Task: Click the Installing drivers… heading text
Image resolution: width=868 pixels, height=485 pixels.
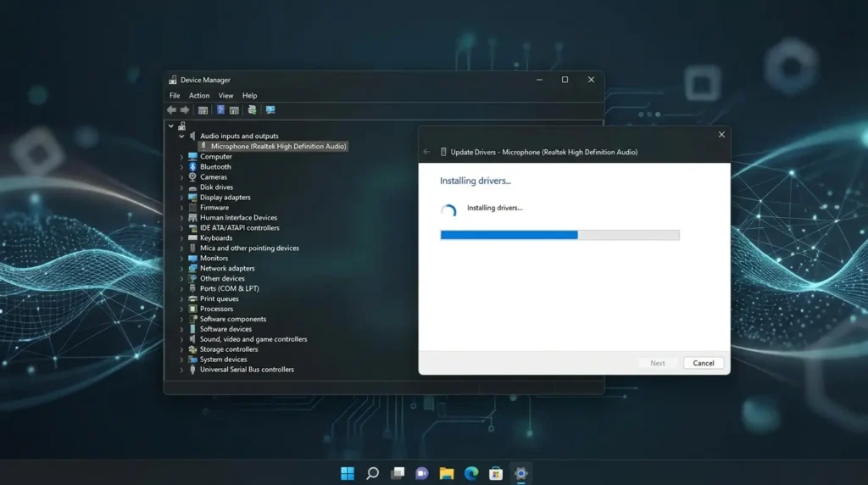Action: point(476,181)
